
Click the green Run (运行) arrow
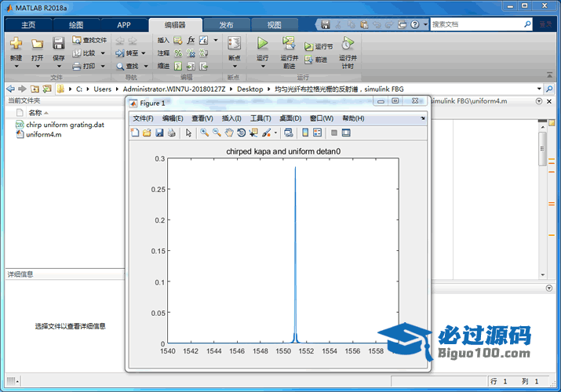click(x=262, y=43)
